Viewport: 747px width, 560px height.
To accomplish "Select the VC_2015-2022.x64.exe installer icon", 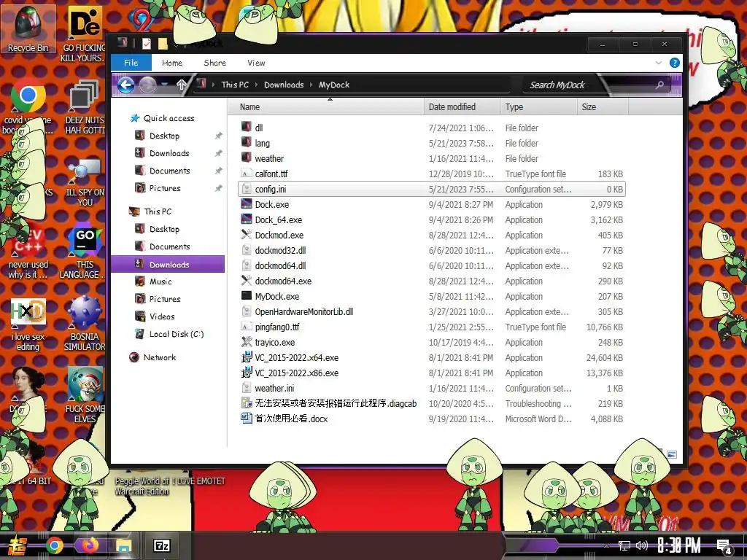I will pyautogui.click(x=247, y=357).
